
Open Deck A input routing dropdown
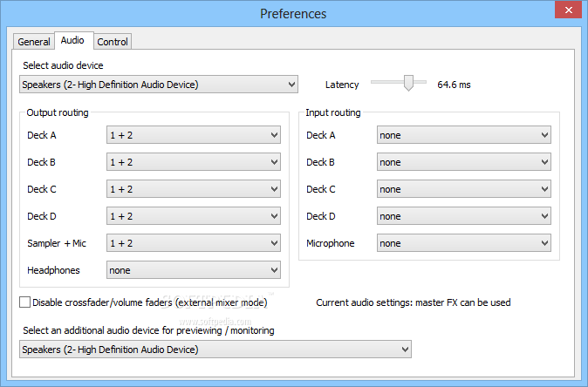pos(464,135)
